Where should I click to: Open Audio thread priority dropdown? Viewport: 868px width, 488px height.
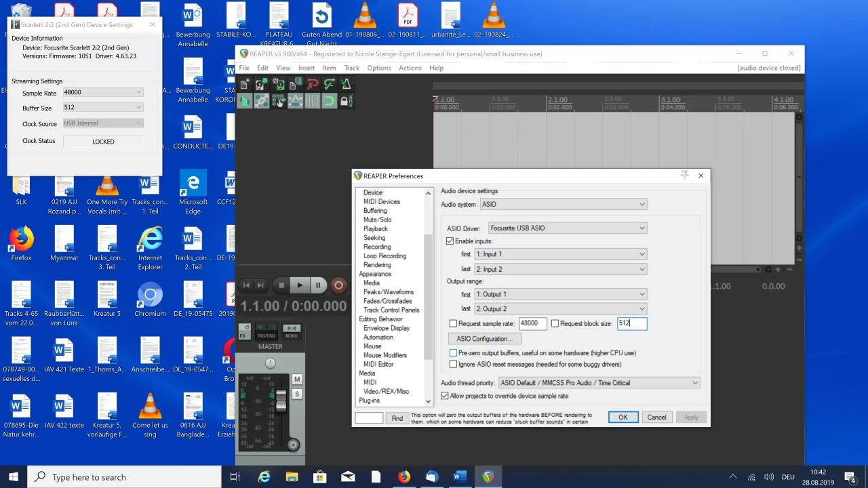[599, 383]
